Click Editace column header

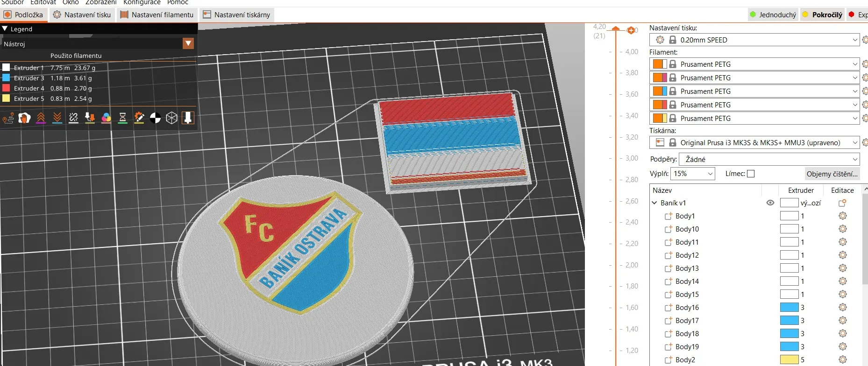pos(842,190)
